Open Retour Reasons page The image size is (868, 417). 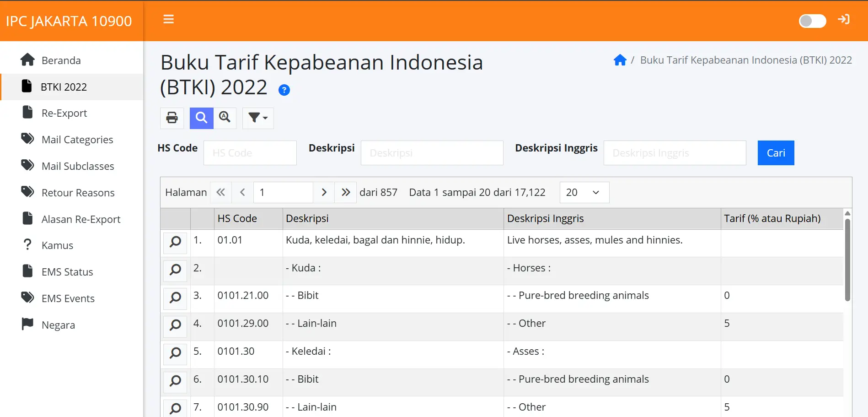click(72, 193)
